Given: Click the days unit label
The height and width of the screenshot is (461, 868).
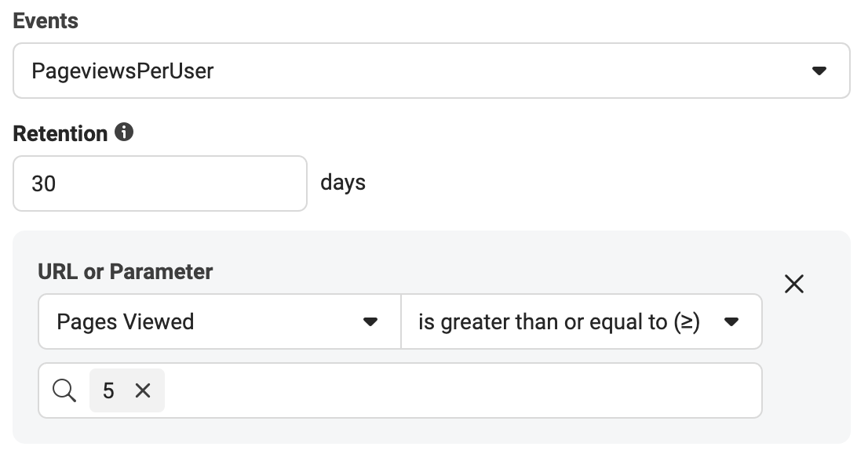Looking at the screenshot, I should (343, 183).
